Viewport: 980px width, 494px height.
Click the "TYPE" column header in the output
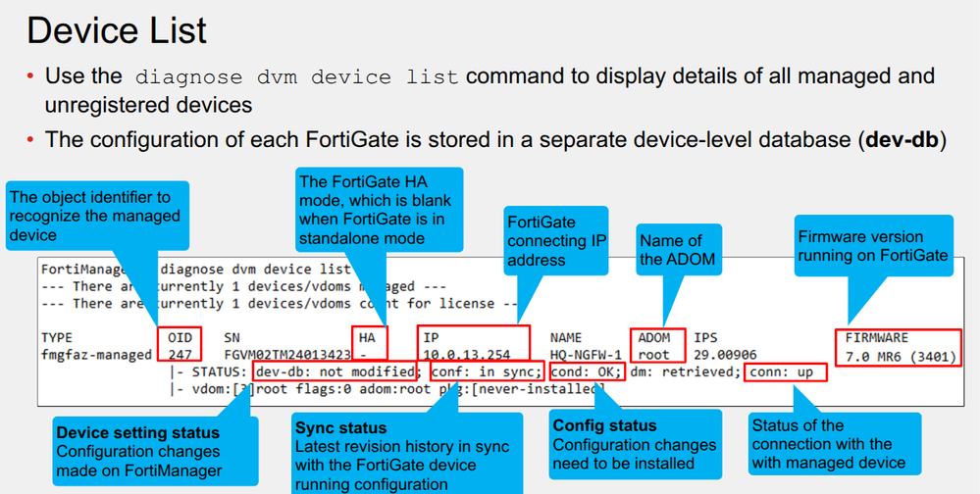tap(57, 338)
